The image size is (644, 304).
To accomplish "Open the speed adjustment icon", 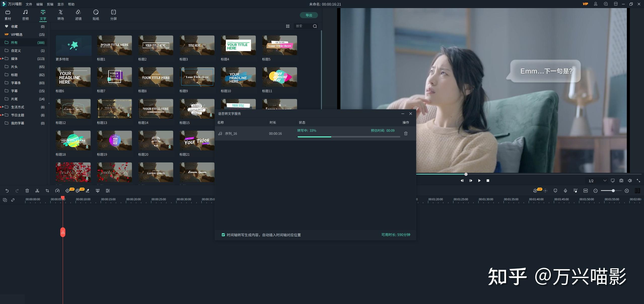I will (x=57, y=191).
